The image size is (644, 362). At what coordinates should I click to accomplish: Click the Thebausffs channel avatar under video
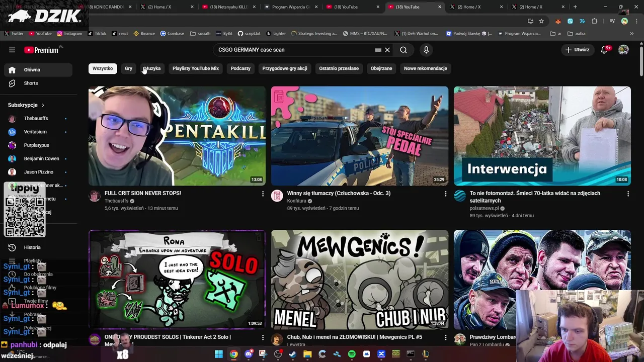point(95,196)
